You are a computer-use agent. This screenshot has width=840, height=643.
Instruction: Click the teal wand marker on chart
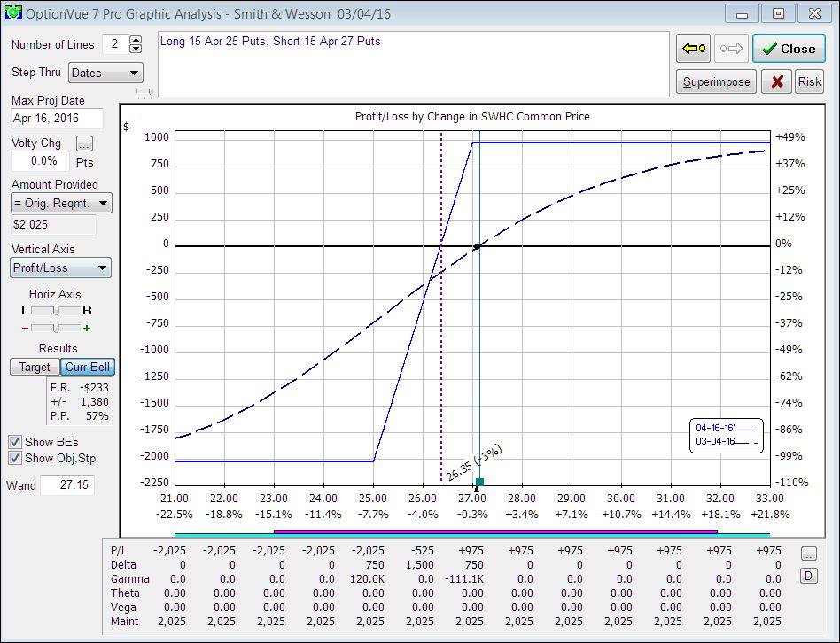pos(479,482)
